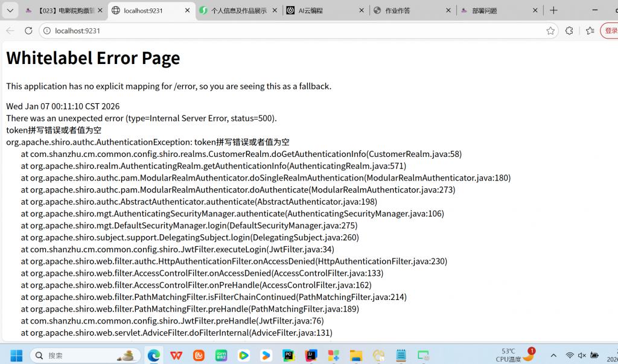The image size is (618, 364).
Task: Reload the localhost:9231 page
Action: (28, 31)
